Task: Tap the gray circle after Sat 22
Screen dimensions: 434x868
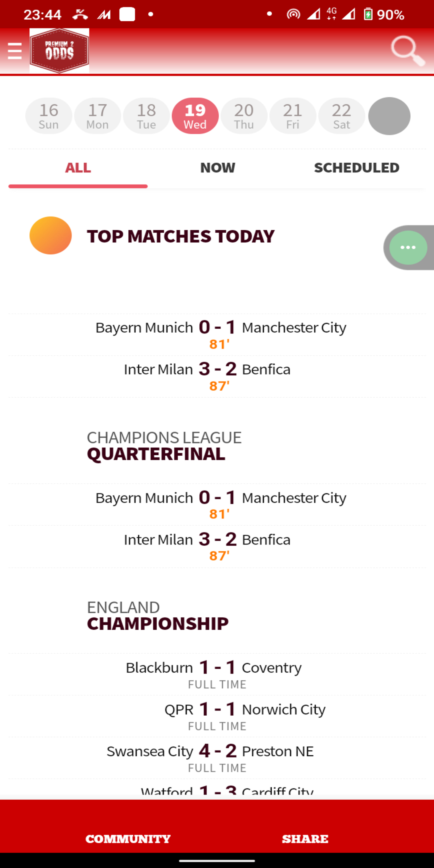Action: 389,116
